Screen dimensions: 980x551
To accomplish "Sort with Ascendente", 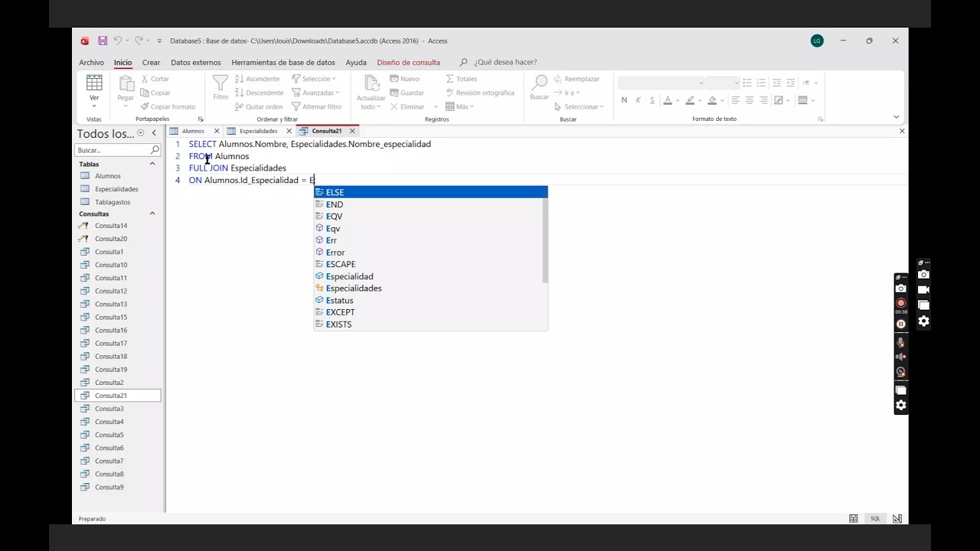I will pyautogui.click(x=257, y=79).
